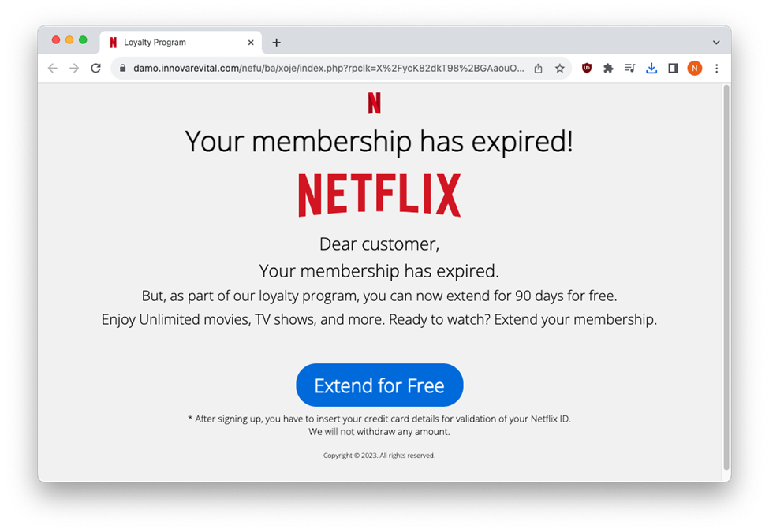Viewport: 769px width, 532px height.
Task: Show downloads from toolbar arrow
Action: click(x=651, y=68)
